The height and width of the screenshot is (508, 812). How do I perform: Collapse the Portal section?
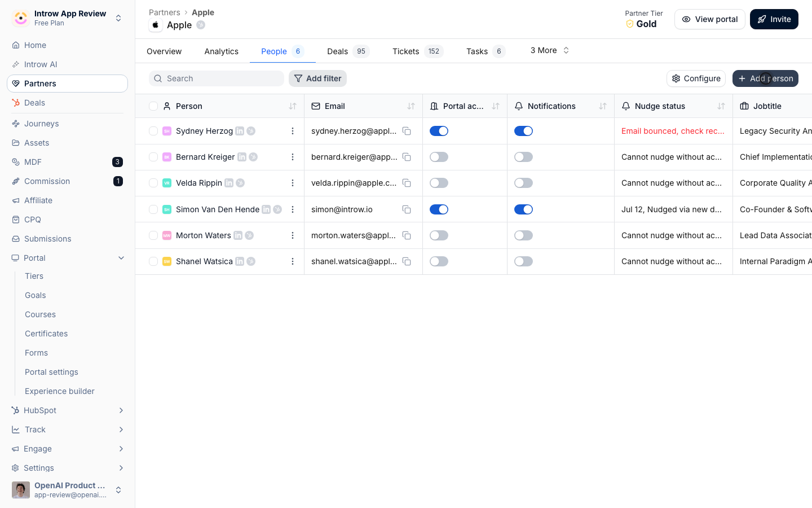click(121, 258)
